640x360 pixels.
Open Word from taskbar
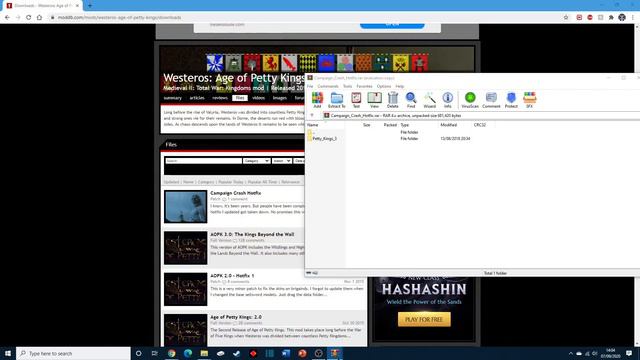(286, 353)
